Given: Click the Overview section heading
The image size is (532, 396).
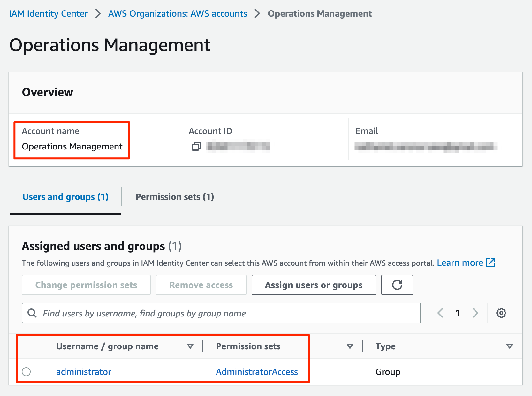Looking at the screenshot, I should pos(48,92).
